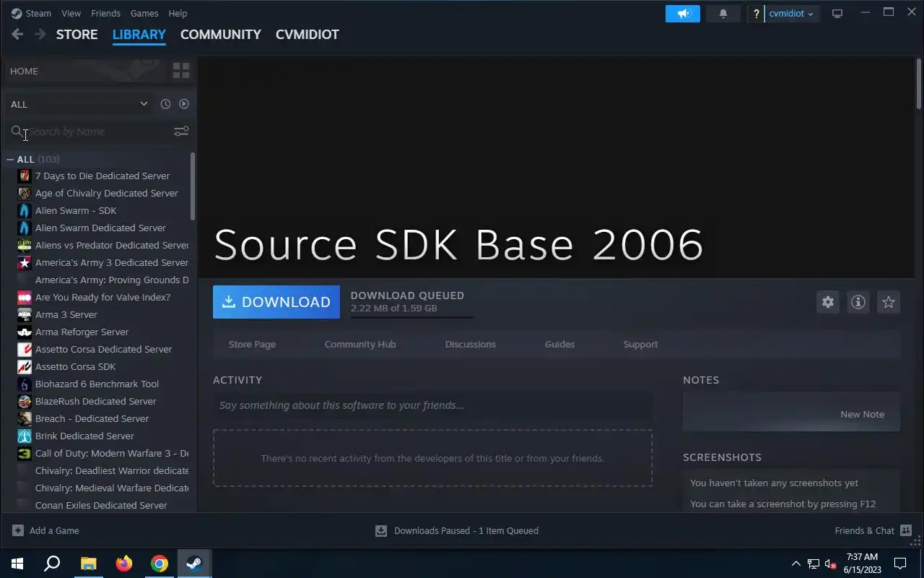Open the collections grid view icon
Viewport: 924px width, 578px height.
181,71
